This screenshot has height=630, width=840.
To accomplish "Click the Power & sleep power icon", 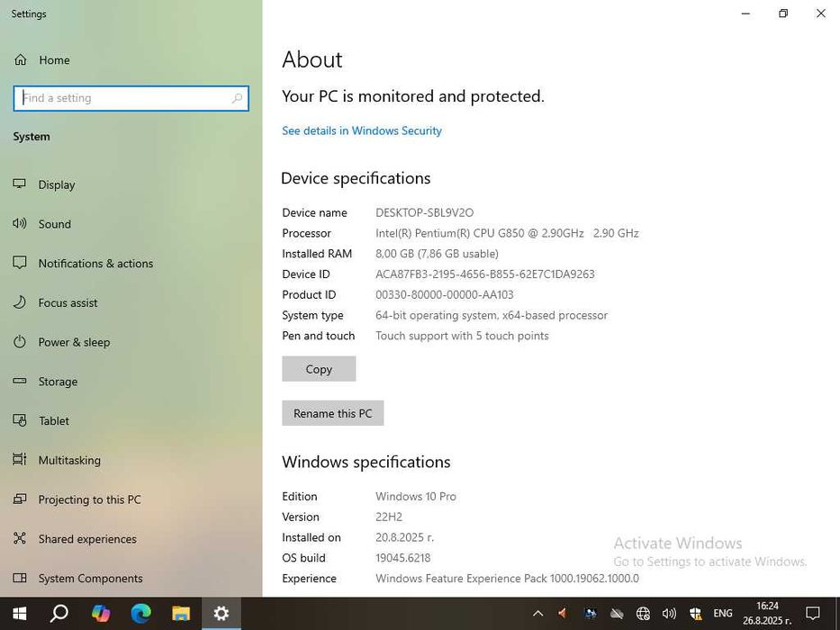I will coord(19,342).
